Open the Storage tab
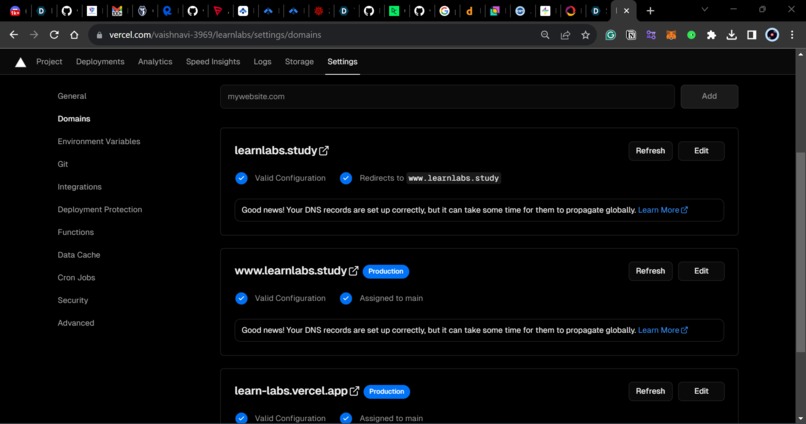This screenshot has width=806, height=424. [299, 62]
